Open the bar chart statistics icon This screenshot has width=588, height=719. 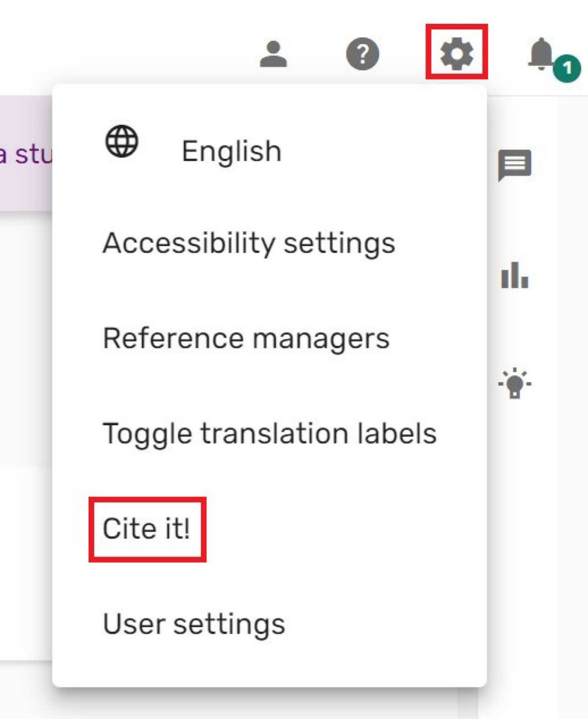click(514, 275)
